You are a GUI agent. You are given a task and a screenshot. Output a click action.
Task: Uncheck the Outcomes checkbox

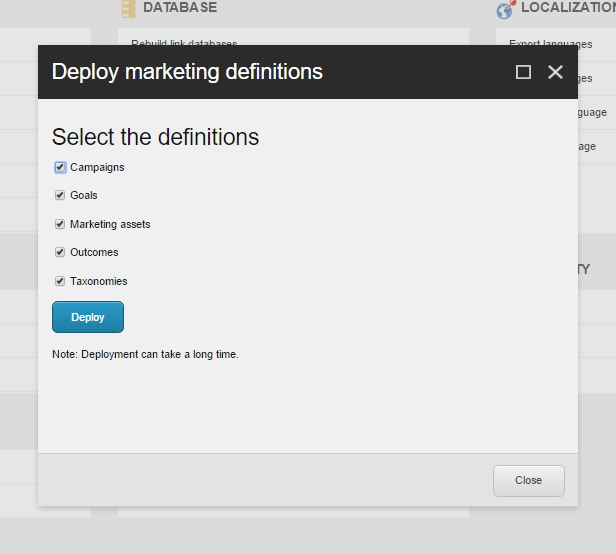pos(60,253)
